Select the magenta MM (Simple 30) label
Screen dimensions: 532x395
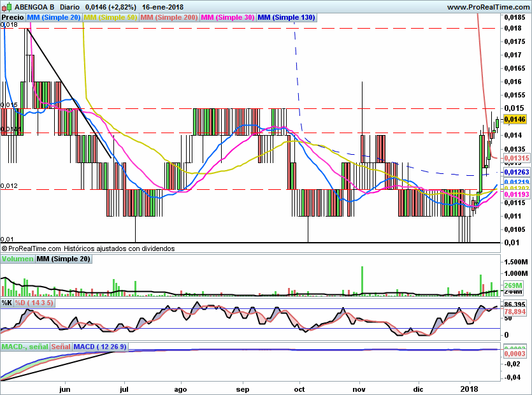(227, 17)
